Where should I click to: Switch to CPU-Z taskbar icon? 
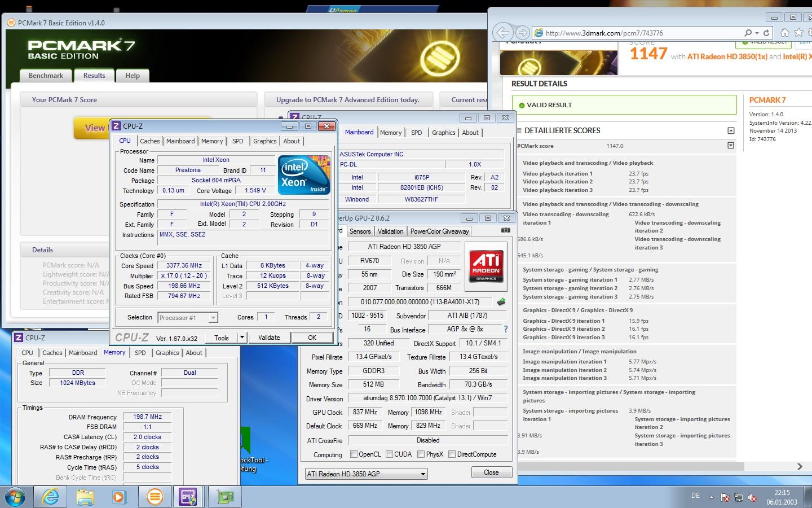(x=188, y=497)
